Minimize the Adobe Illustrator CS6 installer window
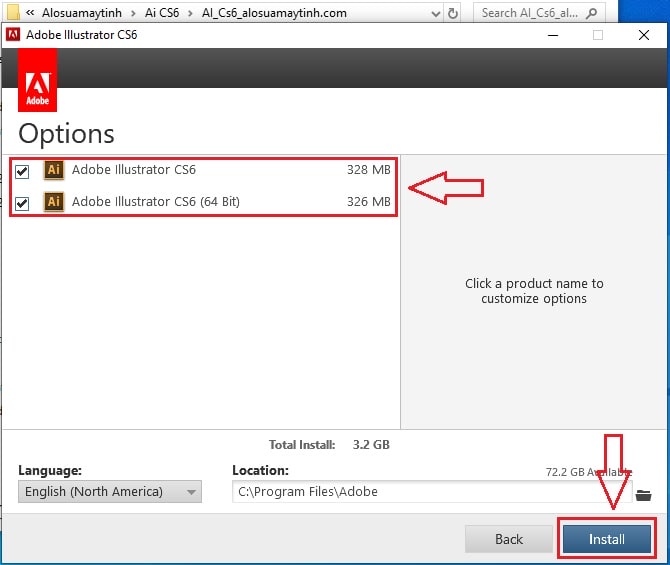Viewport: 670px width, 565px height. point(553,35)
